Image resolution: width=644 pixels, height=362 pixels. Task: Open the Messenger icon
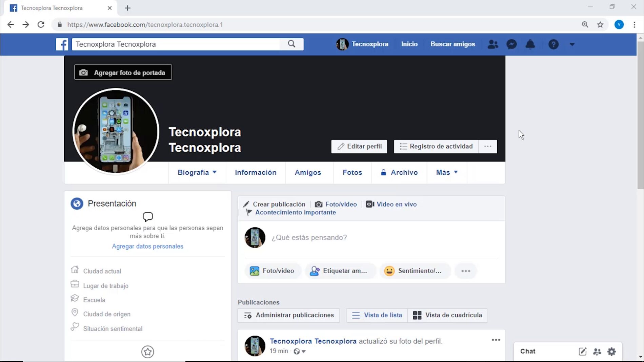point(511,44)
